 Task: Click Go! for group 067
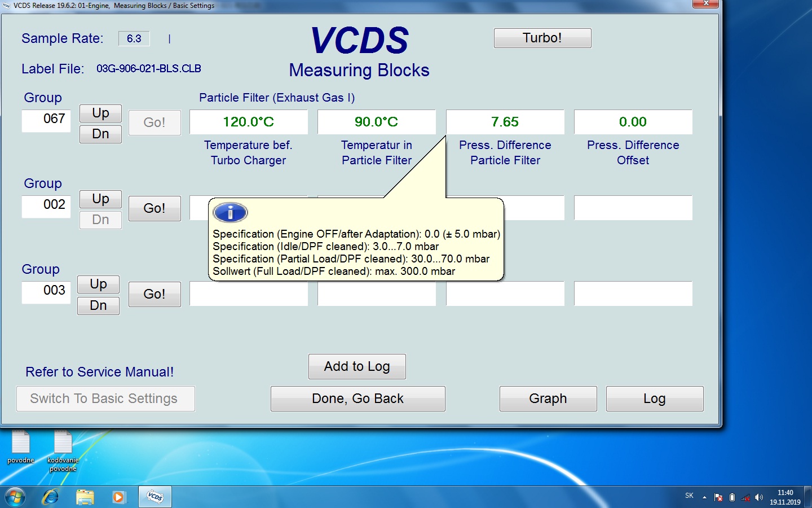[155, 122]
